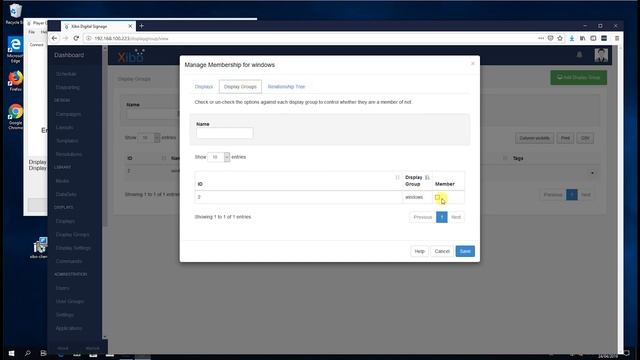This screenshot has height=360, width=640.
Task: Cancel the Manage Membership dialog
Action: point(442,251)
